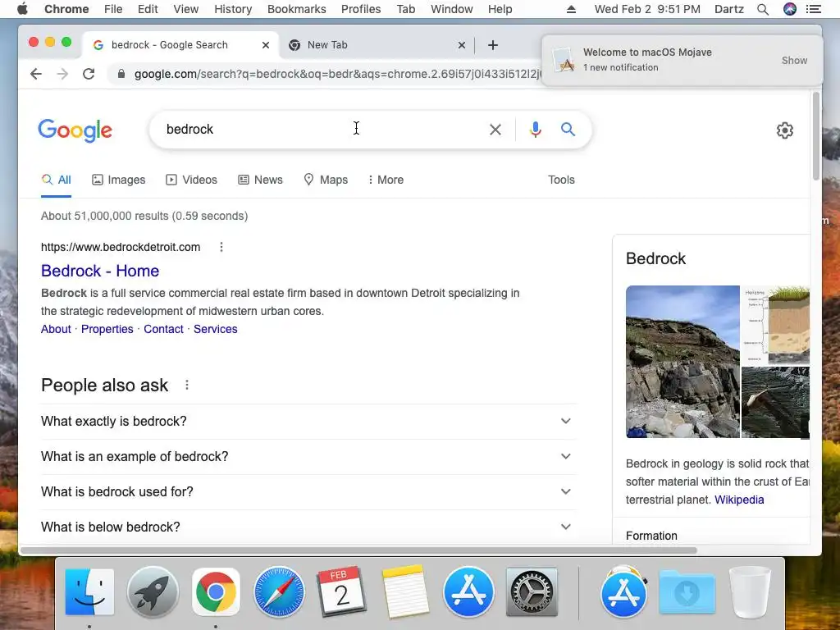
Task: Open the Tools options
Action: click(561, 180)
